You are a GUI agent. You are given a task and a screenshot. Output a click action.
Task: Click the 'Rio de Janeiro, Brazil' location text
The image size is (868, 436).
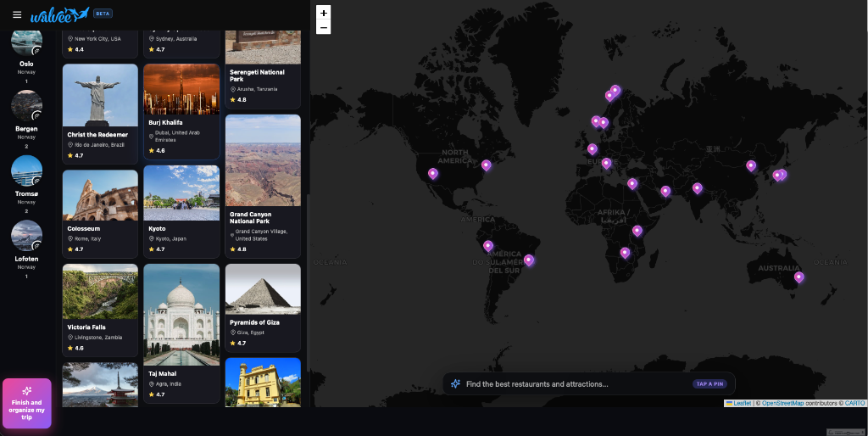pyautogui.click(x=99, y=144)
